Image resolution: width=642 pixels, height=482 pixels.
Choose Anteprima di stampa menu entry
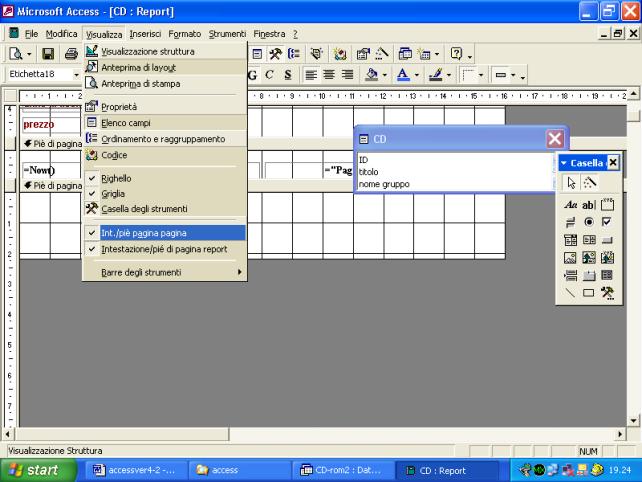click(165, 84)
